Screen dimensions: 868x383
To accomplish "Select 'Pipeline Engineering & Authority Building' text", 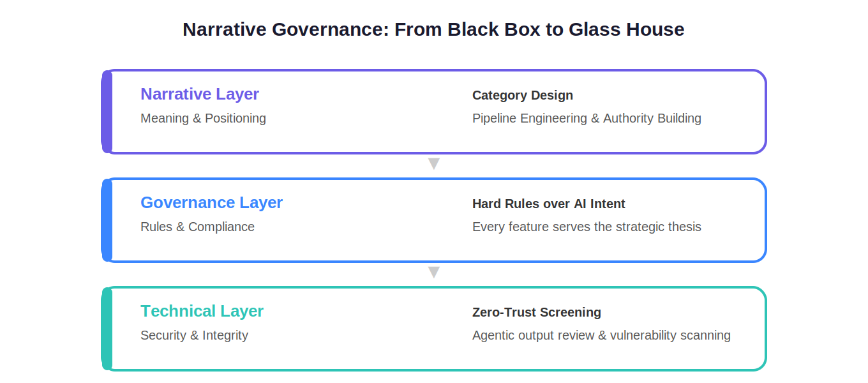I will point(587,118).
